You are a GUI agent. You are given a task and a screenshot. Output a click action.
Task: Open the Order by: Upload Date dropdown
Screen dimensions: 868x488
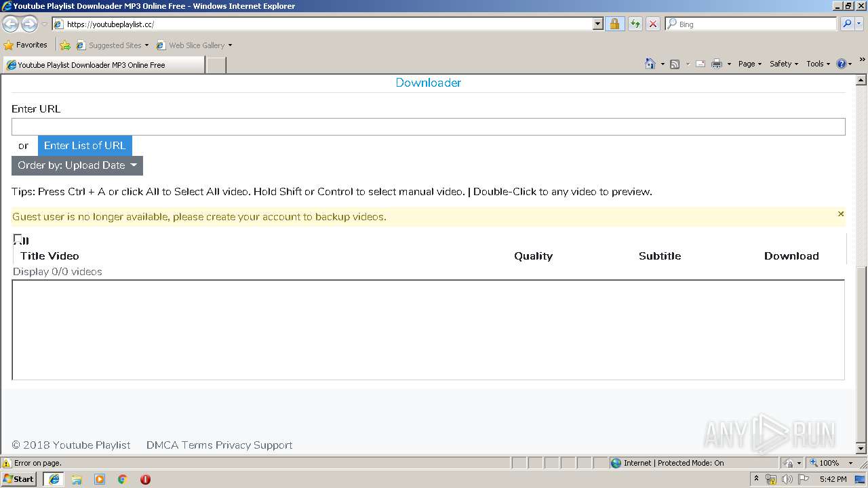(77, 165)
